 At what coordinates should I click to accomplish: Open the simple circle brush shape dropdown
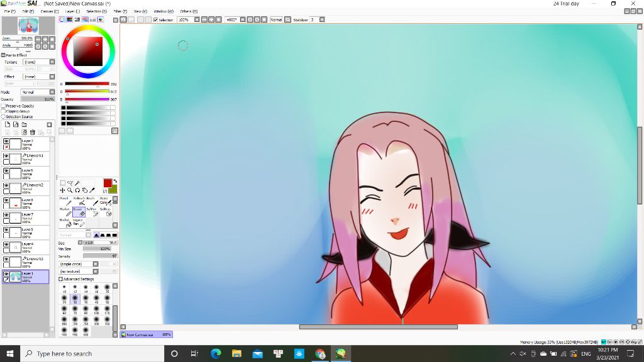[96, 264]
